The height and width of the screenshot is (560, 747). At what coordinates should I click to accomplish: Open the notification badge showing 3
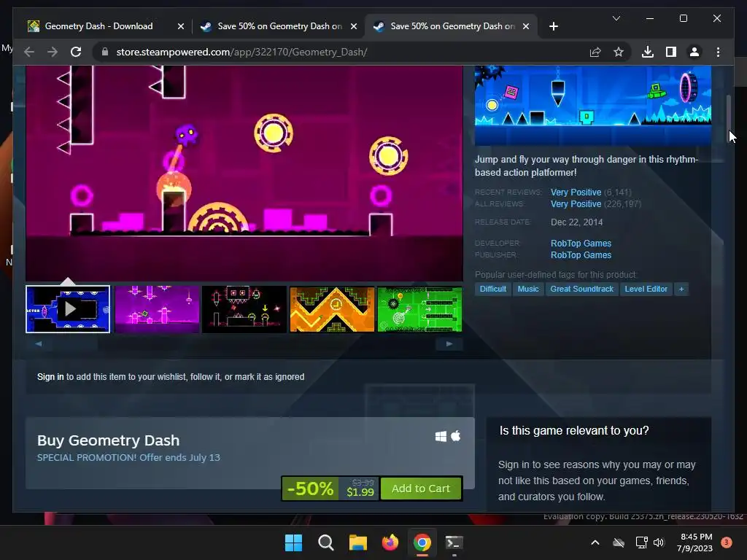(727, 542)
